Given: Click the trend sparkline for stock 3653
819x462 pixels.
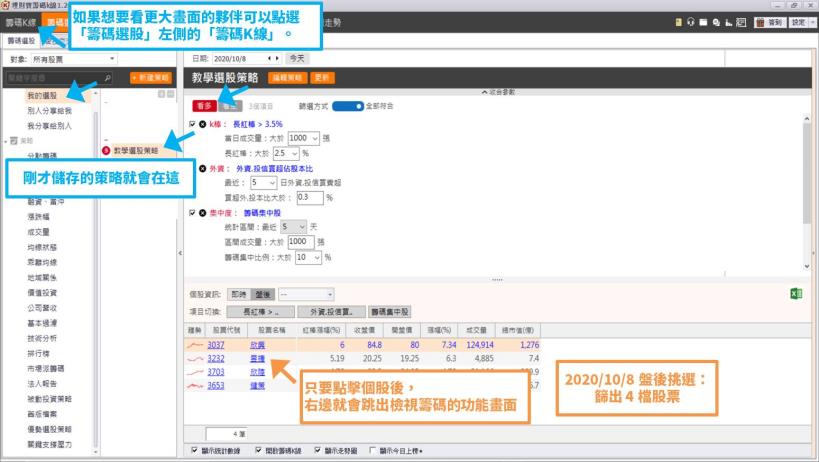Looking at the screenshot, I should pyautogui.click(x=195, y=386).
